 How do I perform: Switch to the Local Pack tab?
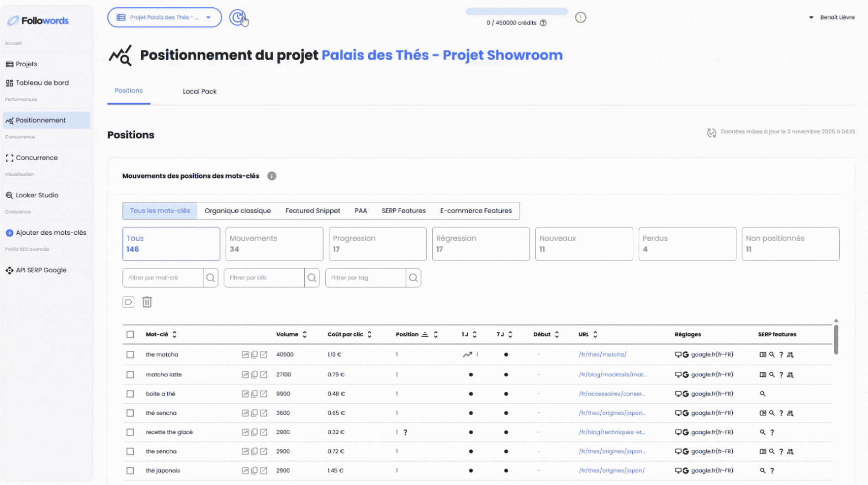tap(199, 91)
